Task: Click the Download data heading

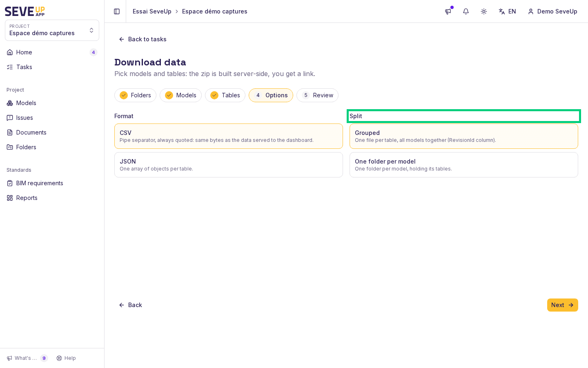Action: pos(150,62)
